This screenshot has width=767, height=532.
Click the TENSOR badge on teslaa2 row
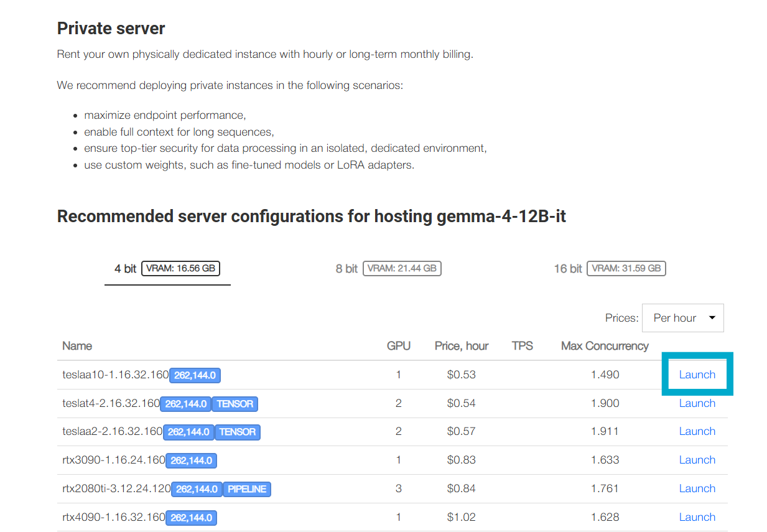[x=238, y=432]
